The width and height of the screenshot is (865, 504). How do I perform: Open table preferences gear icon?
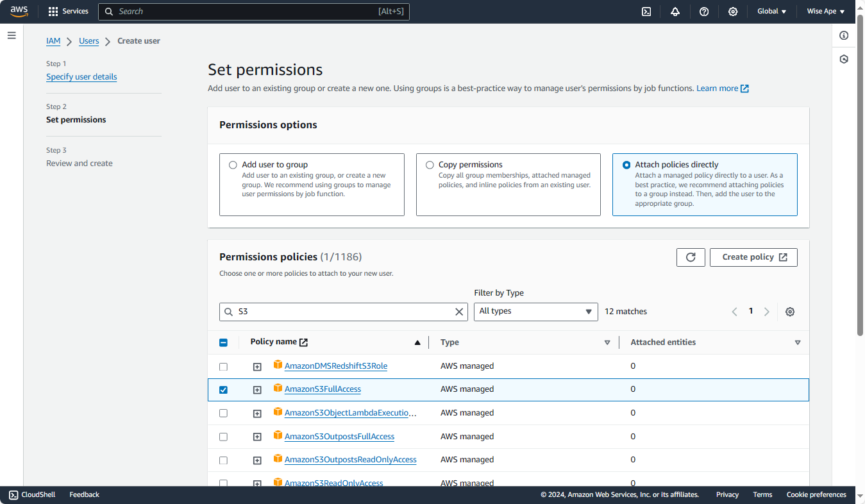790,312
